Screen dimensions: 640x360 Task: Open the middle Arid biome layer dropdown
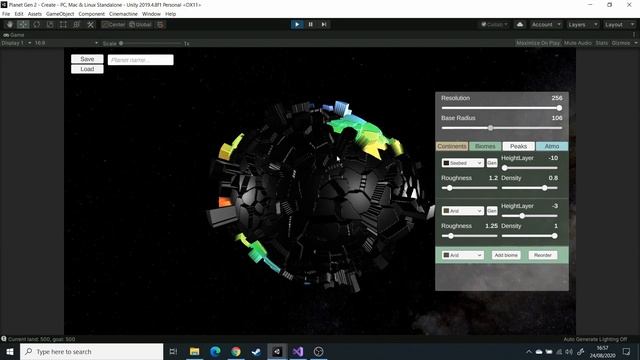click(x=462, y=211)
